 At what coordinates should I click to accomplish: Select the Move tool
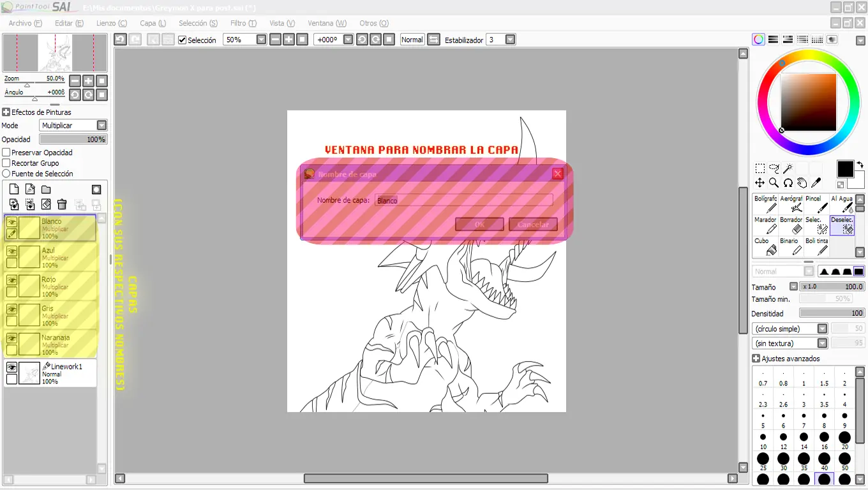coord(760,183)
